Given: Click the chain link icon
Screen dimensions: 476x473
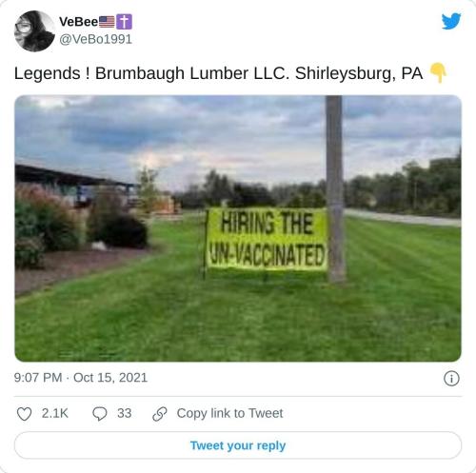Looking at the screenshot, I should coord(160,414).
